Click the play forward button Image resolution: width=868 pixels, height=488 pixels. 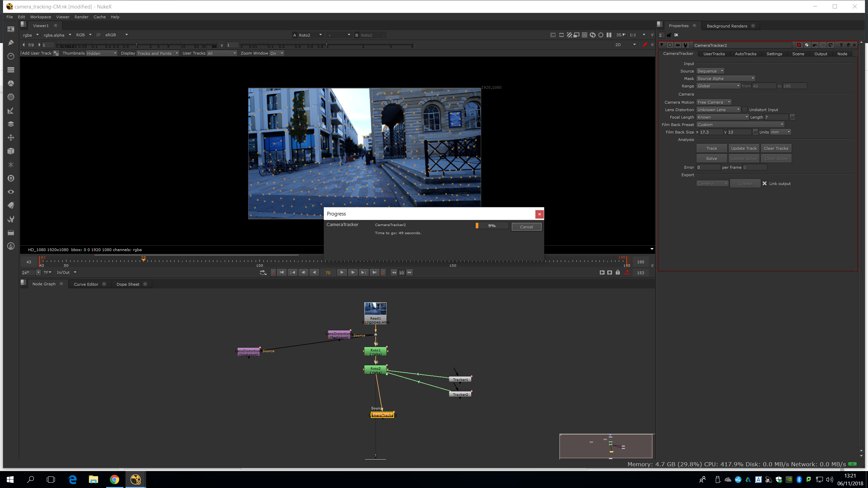(x=342, y=272)
